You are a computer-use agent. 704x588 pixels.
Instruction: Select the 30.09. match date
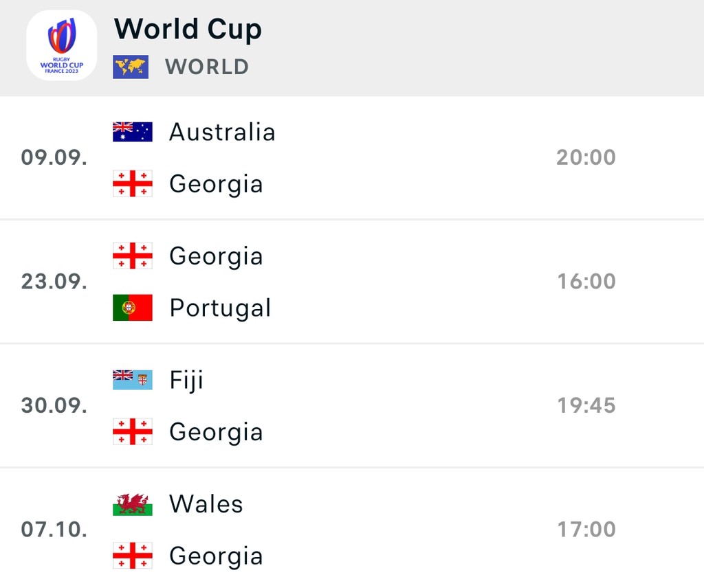(54, 405)
